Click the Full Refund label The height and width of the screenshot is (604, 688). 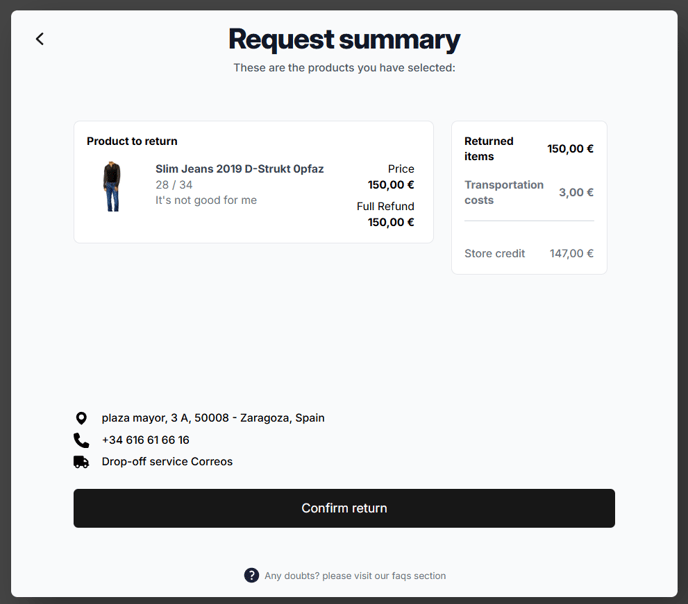coord(385,206)
